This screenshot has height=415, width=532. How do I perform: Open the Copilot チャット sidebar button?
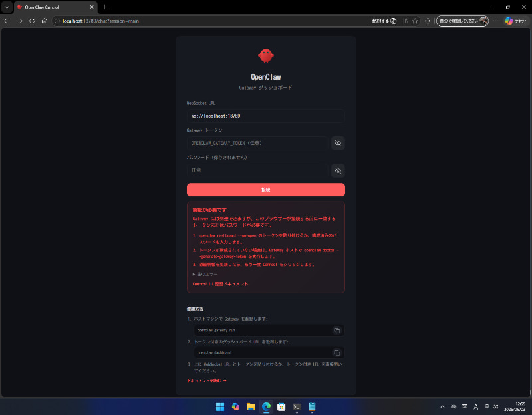point(516,21)
